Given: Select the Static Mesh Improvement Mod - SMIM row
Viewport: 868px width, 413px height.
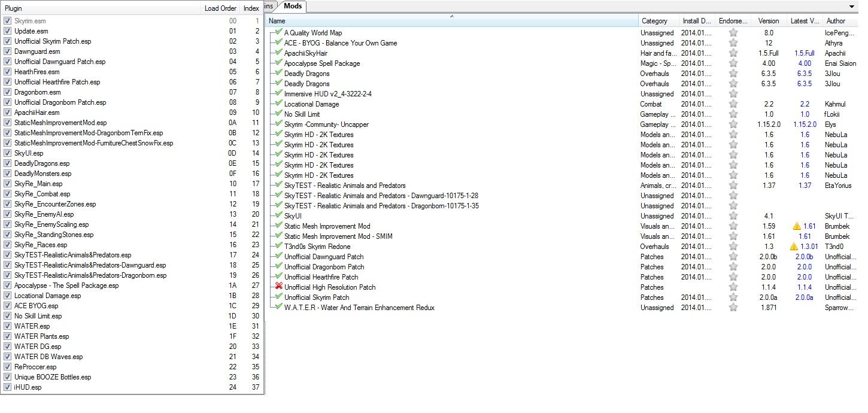Looking at the screenshot, I should (562, 236).
